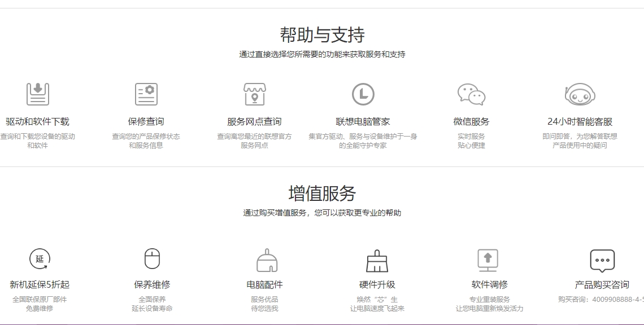644x325 pixels.
Task: Select the text 实时服务 贴心便捷
Action: [x=472, y=140]
